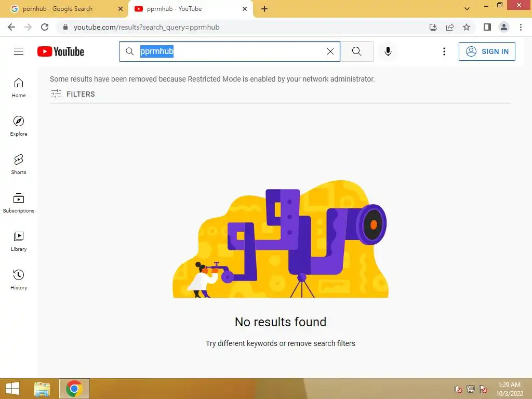
Task: Click 'Try different keywords' message
Action: point(281,343)
